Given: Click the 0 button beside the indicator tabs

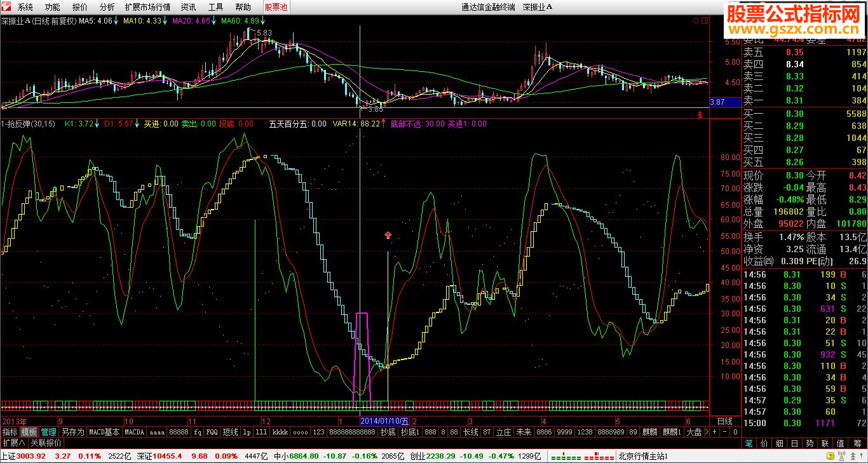Looking at the screenshot, I should pyautogui.click(x=735, y=432).
